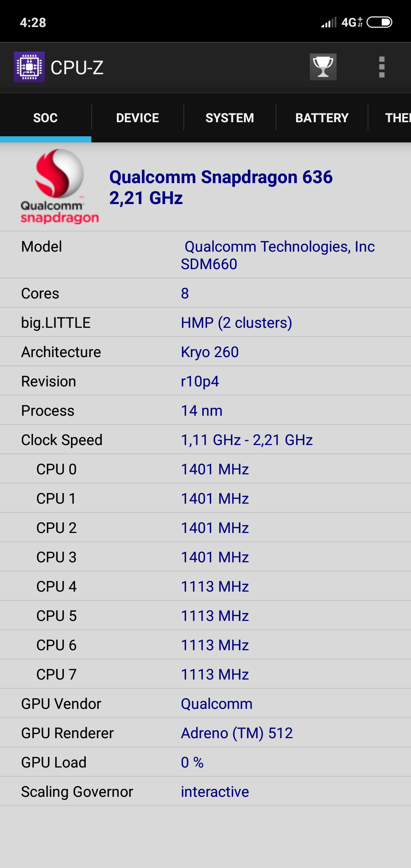Select the BATTERY tab
The width and height of the screenshot is (411, 868).
322,118
